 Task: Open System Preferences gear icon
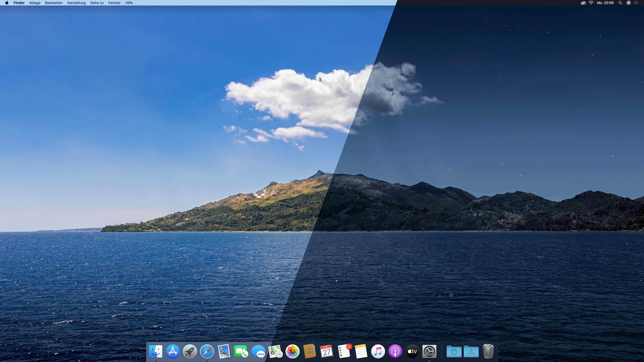[429, 351]
